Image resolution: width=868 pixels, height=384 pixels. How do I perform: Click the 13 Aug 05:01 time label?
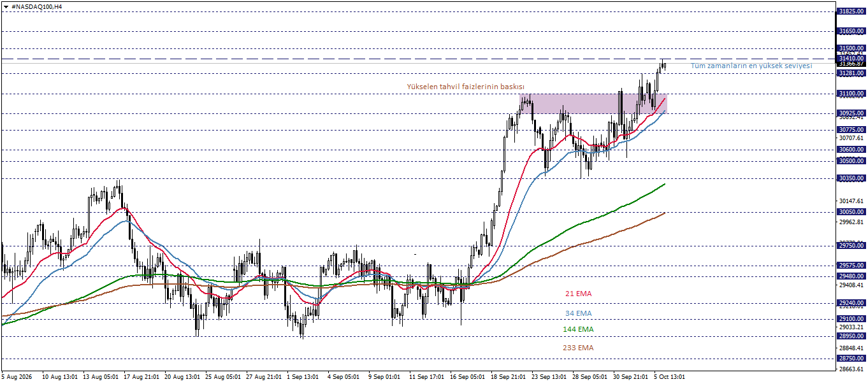click(x=101, y=377)
